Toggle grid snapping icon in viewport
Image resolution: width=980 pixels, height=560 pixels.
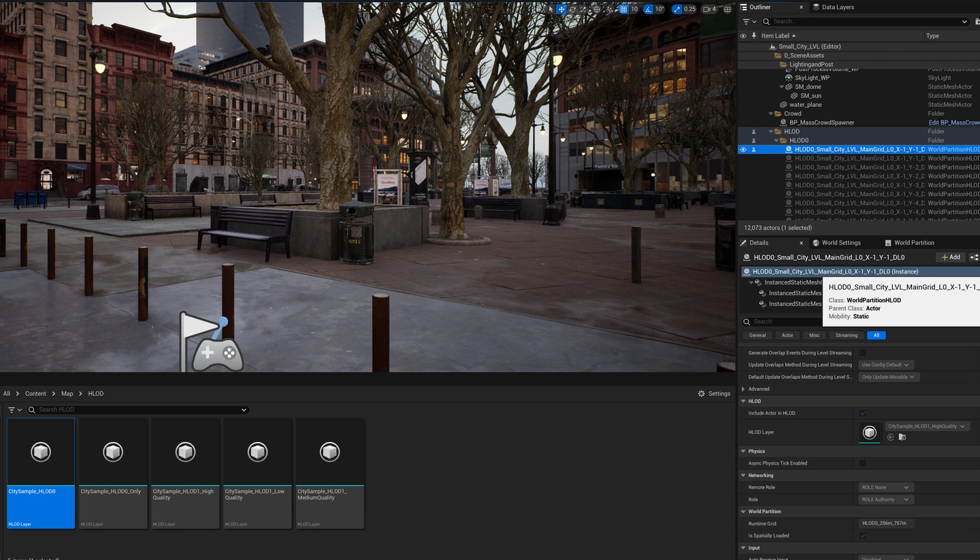[623, 9]
